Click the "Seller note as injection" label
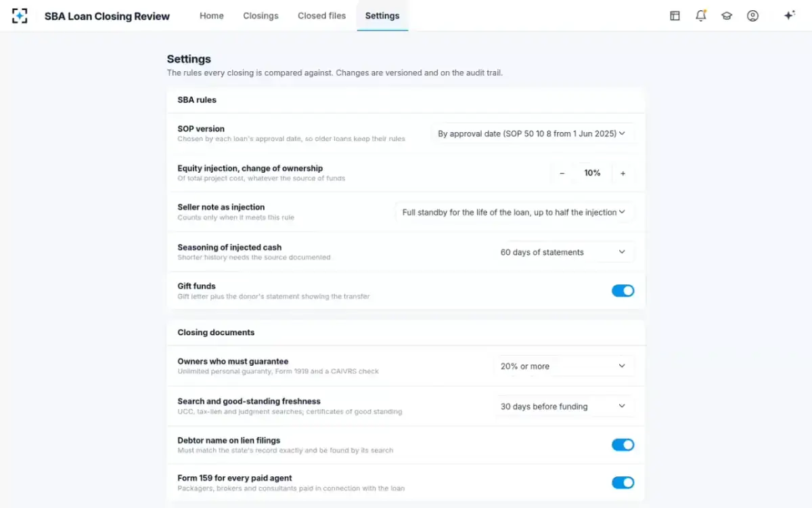 tap(221, 207)
